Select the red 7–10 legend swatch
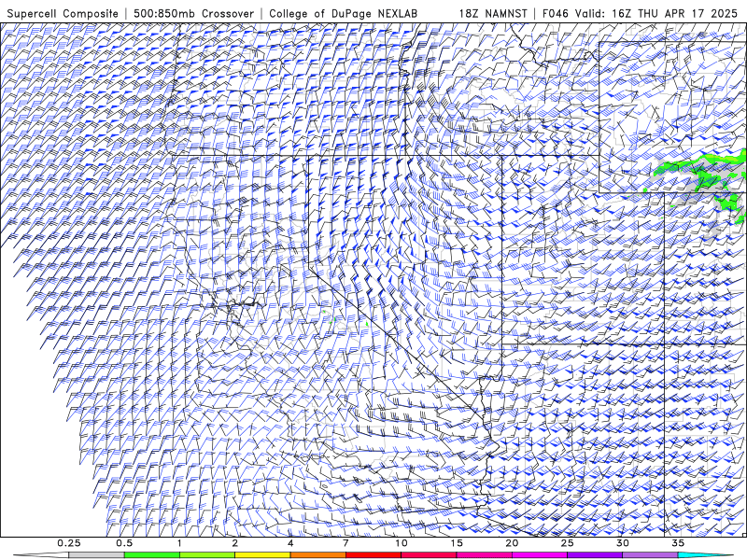Image resolution: width=747 pixels, height=560 pixels. [x=373, y=555]
